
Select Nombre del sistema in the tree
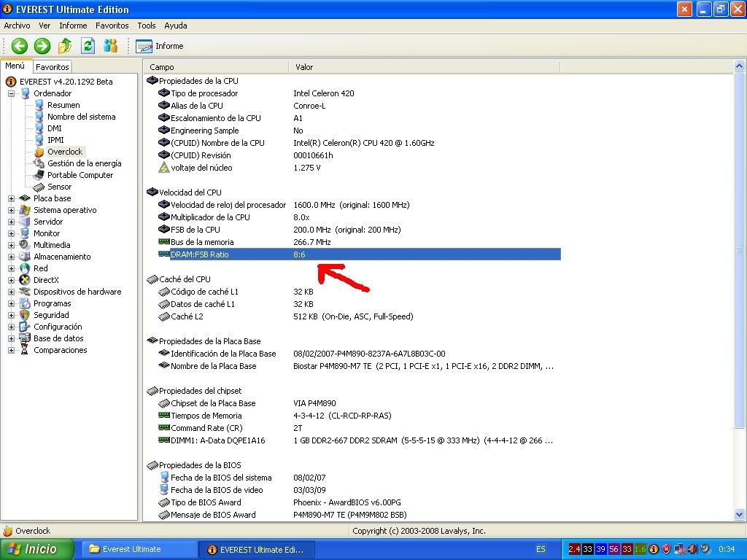81,117
